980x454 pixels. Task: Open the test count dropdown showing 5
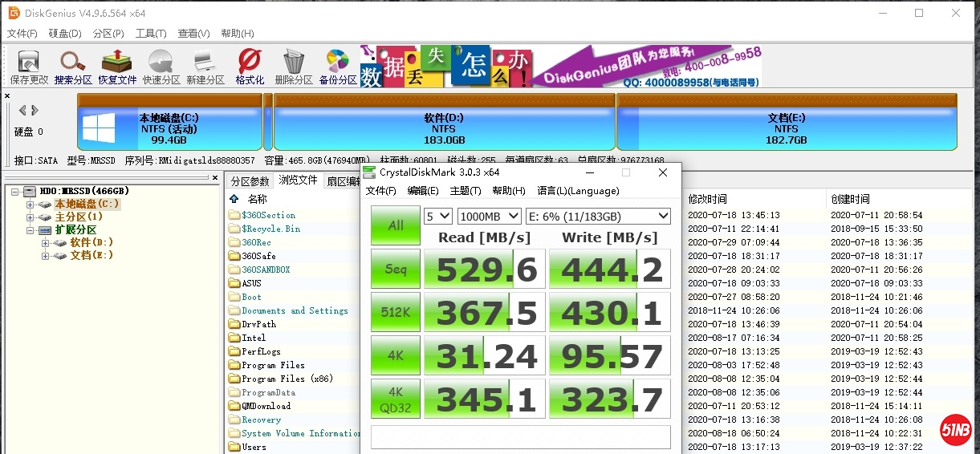click(x=438, y=216)
